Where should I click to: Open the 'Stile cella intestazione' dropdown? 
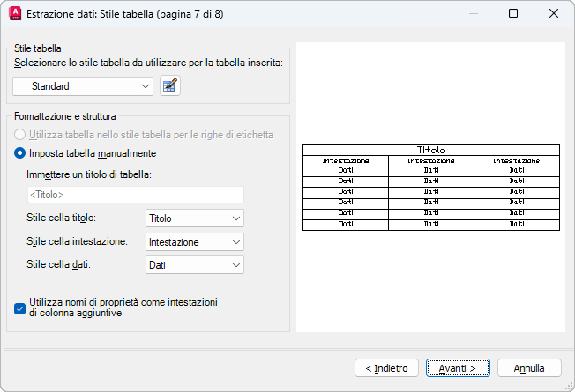tap(194, 241)
